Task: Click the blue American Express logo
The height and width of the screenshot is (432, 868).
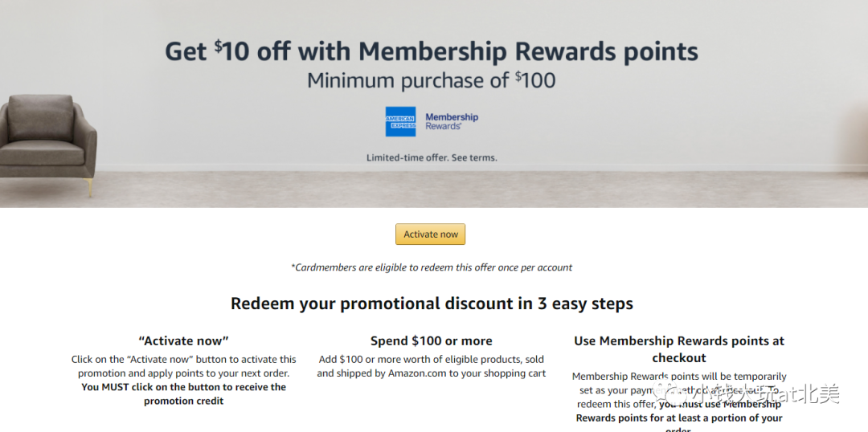Action: (x=400, y=122)
